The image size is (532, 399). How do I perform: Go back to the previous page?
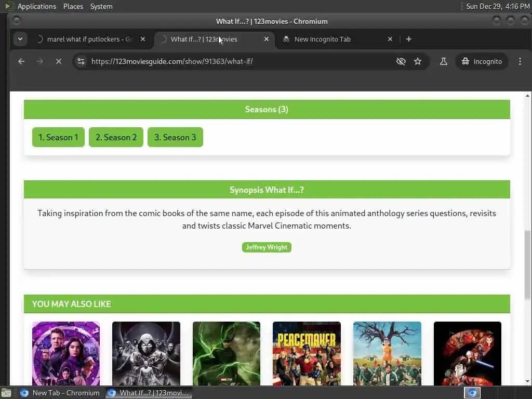21,61
